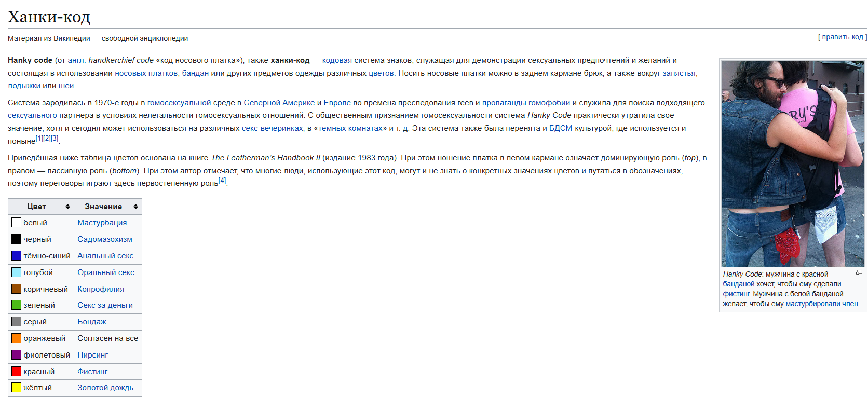This screenshot has height=410, width=868.
Task: Open 'Копрофилия' link in table
Action: pos(101,289)
